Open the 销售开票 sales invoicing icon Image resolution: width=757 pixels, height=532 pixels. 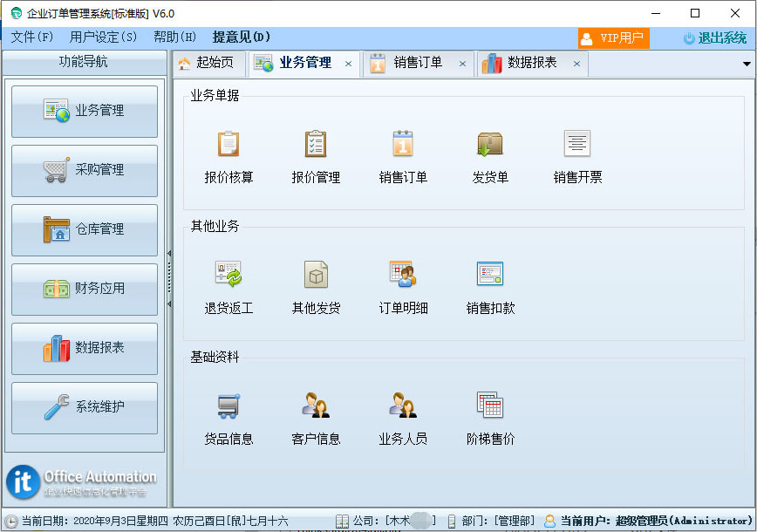(577, 145)
